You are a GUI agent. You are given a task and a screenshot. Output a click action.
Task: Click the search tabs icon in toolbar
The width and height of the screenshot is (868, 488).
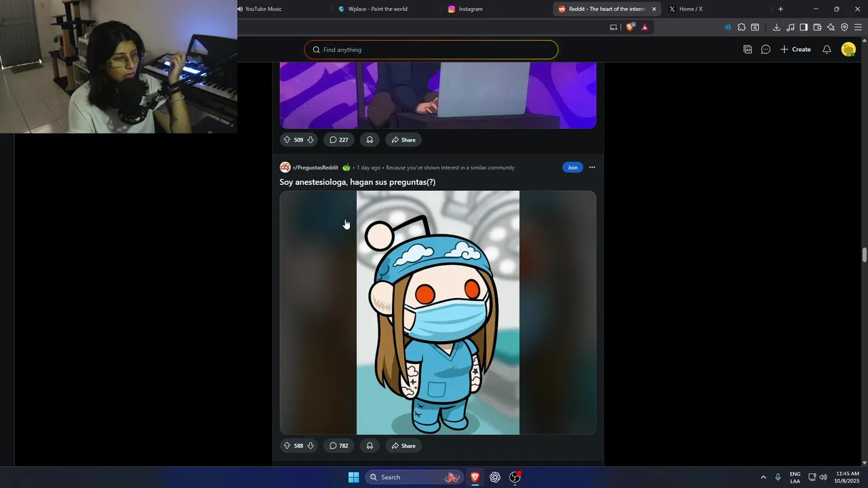pyautogui.click(x=755, y=27)
